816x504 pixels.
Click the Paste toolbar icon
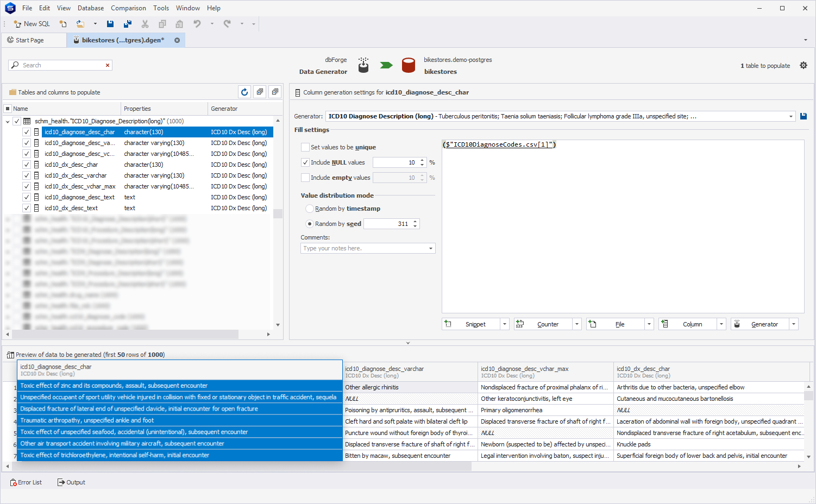[179, 24]
